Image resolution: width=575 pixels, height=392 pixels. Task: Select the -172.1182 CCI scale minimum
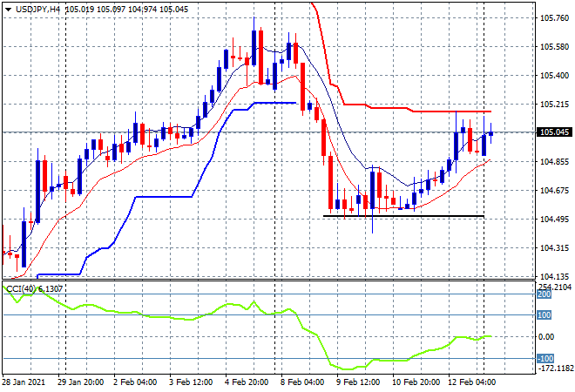point(555,368)
